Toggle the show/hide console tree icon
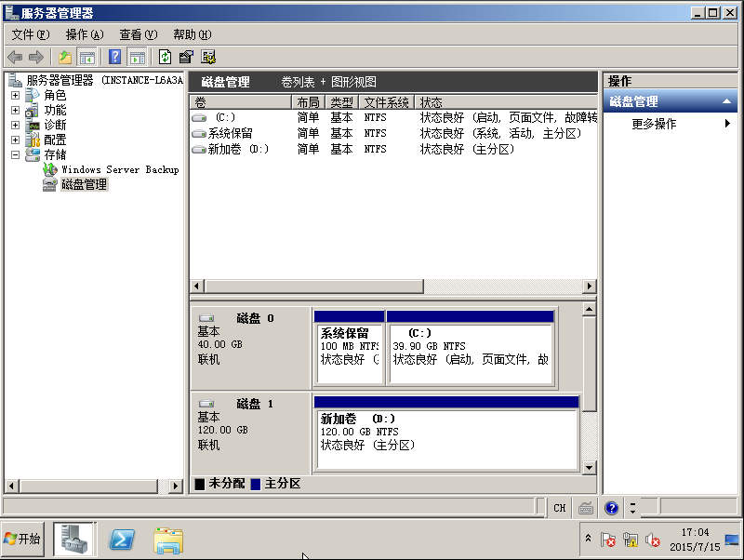Screen dimensions: 744x560 [86, 58]
